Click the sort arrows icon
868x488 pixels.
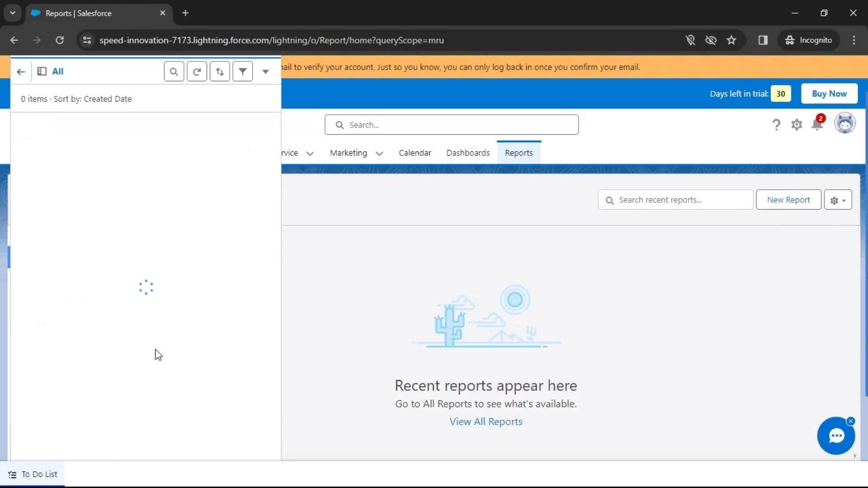click(220, 72)
